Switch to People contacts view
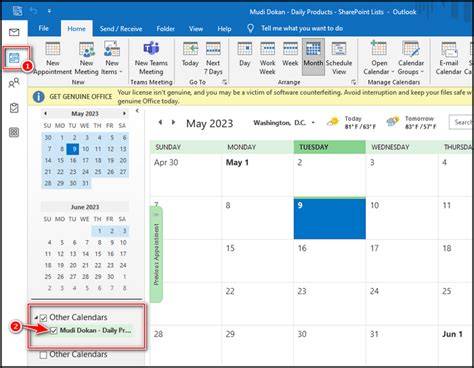Screen dimensions: 474x368 point(14,83)
